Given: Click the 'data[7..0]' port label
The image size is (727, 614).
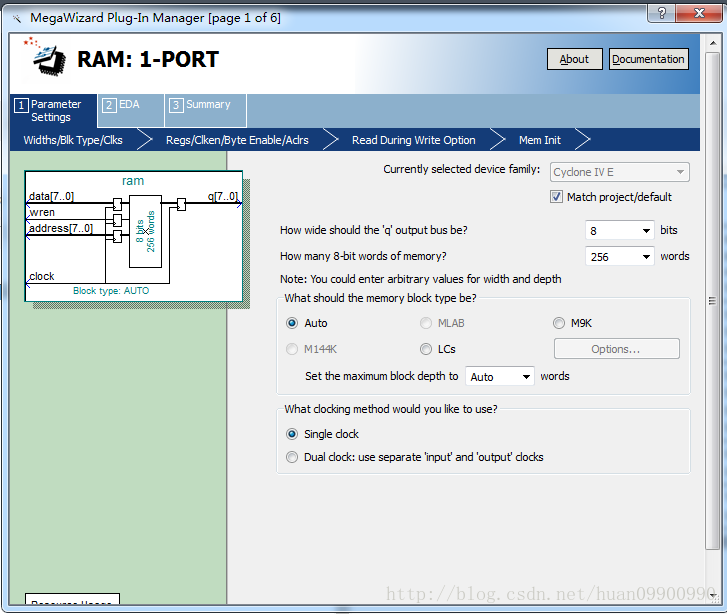Looking at the screenshot, I should (x=51, y=196).
